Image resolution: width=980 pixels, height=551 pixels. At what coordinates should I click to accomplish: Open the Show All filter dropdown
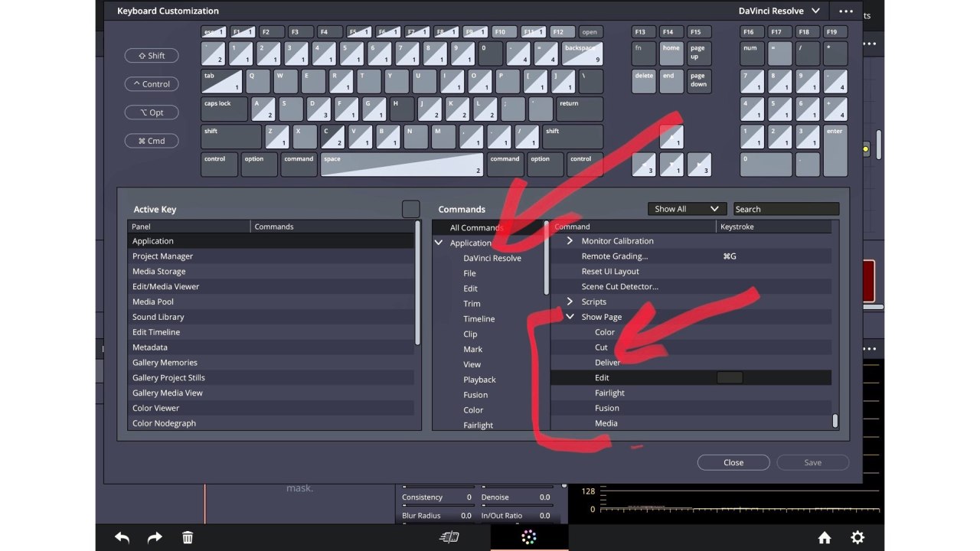pyautogui.click(x=687, y=209)
